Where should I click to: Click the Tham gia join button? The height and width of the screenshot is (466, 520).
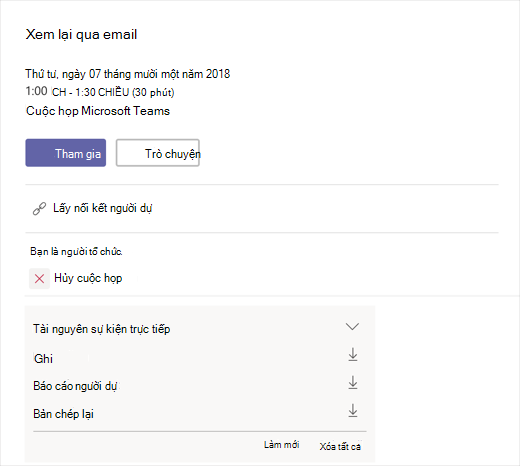[x=66, y=153]
